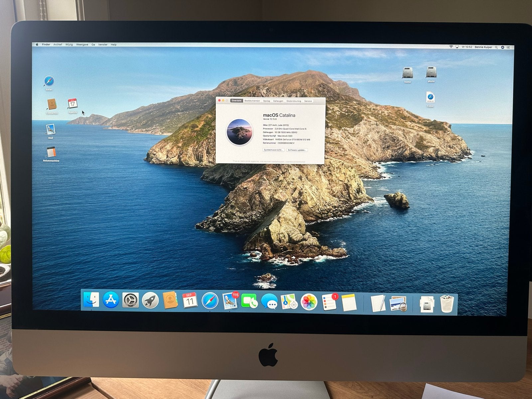
Task: Open Notification Center list icon
Action: point(508,48)
